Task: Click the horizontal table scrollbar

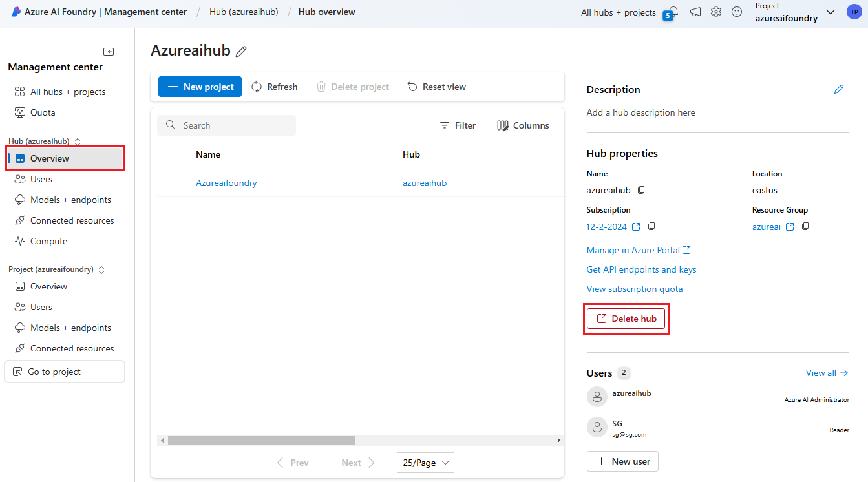Action: [x=261, y=440]
